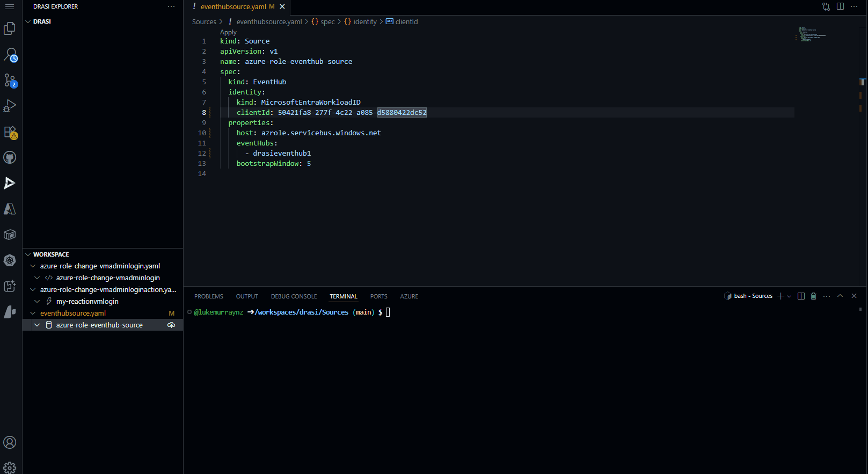This screenshot has height=474, width=868.
Task: Split the terminal panel
Action: click(x=801, y=296)
